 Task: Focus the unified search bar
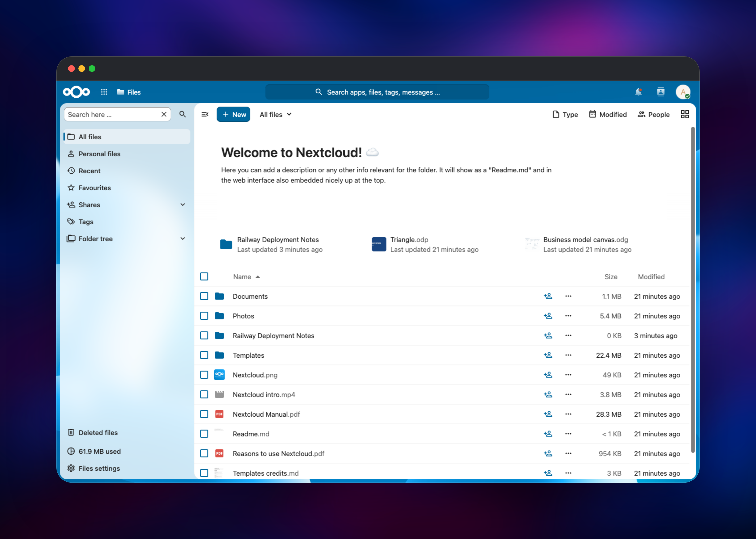377,92
